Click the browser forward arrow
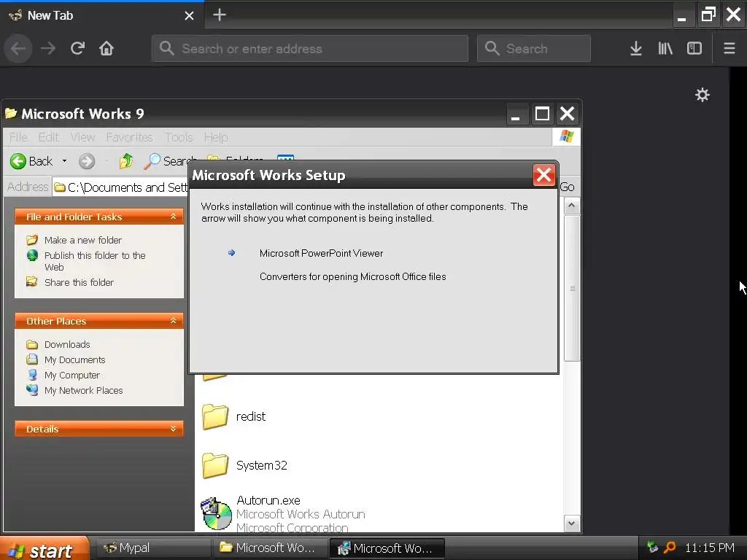 (x=48, y=49)
